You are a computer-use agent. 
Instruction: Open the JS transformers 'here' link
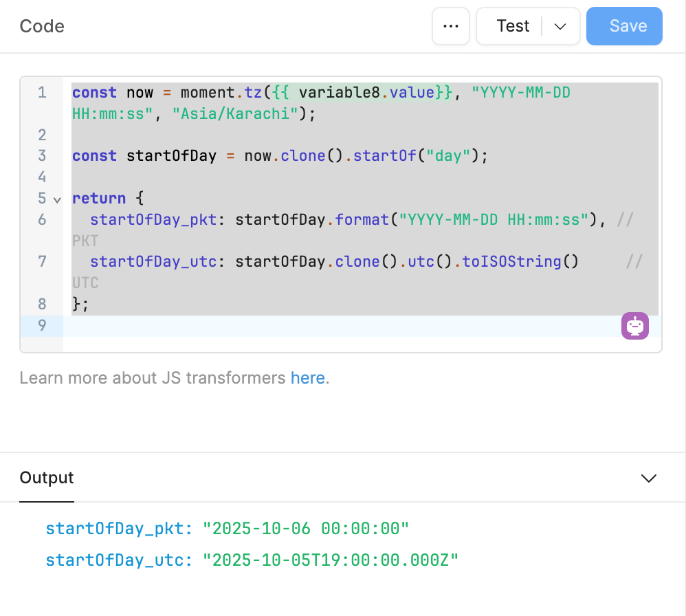[x=307, y=378]
